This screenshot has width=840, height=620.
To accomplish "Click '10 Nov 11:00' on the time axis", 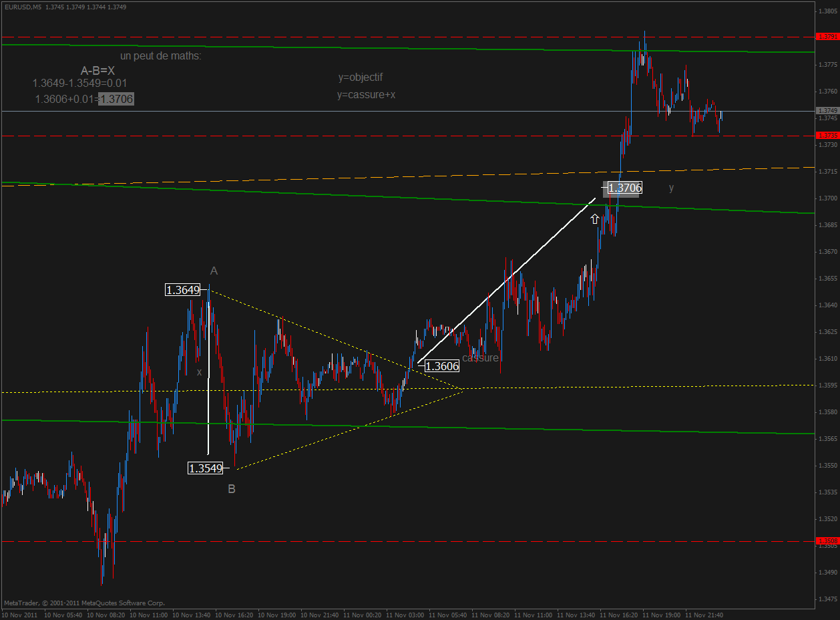I will coord(149,615).
